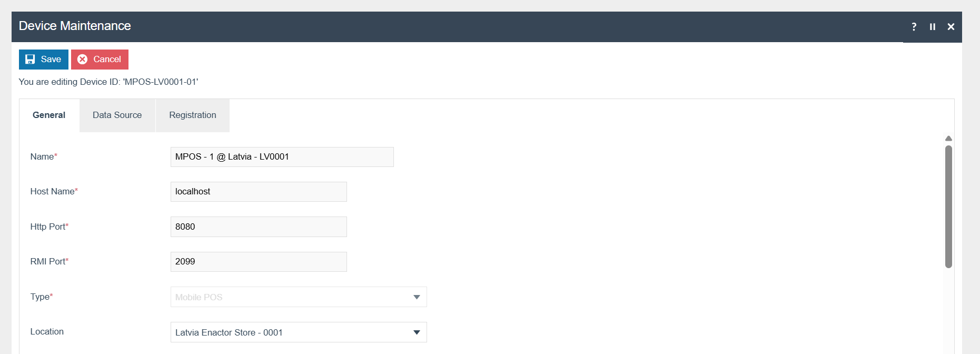Select the RMI Port field showing 2099
Screen dimensions: 980x354
click(x=259, y=262)
